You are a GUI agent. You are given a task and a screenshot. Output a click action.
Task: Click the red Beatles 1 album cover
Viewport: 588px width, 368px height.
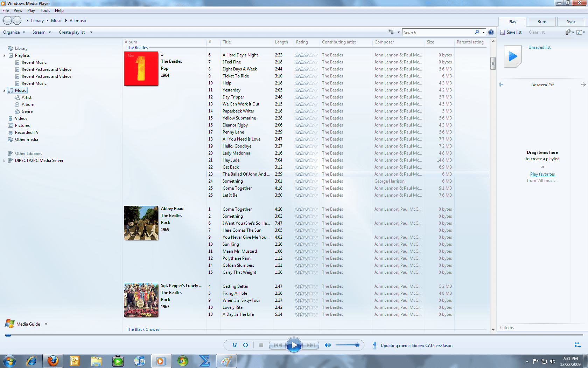point(141,69)
